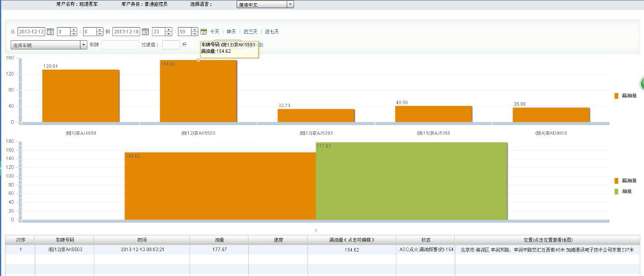The image size is (644, 276).
Task: Click the 京AJ4800 bar labeled 130.94
Action: point(81,96)
